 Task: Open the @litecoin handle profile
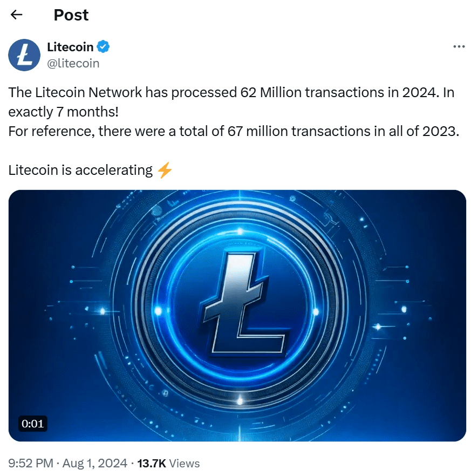click(x=73, y=63)
